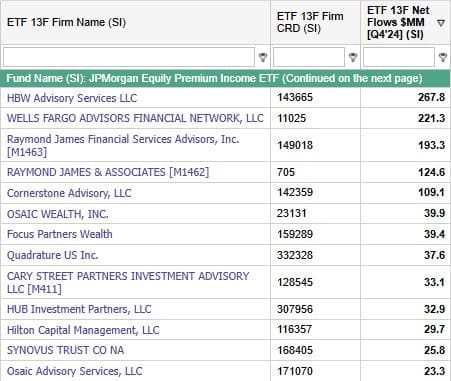The image size is (451, 381).
Task: Open Wells Fargo Advisors Financial Network link
Action: point(135,118)
